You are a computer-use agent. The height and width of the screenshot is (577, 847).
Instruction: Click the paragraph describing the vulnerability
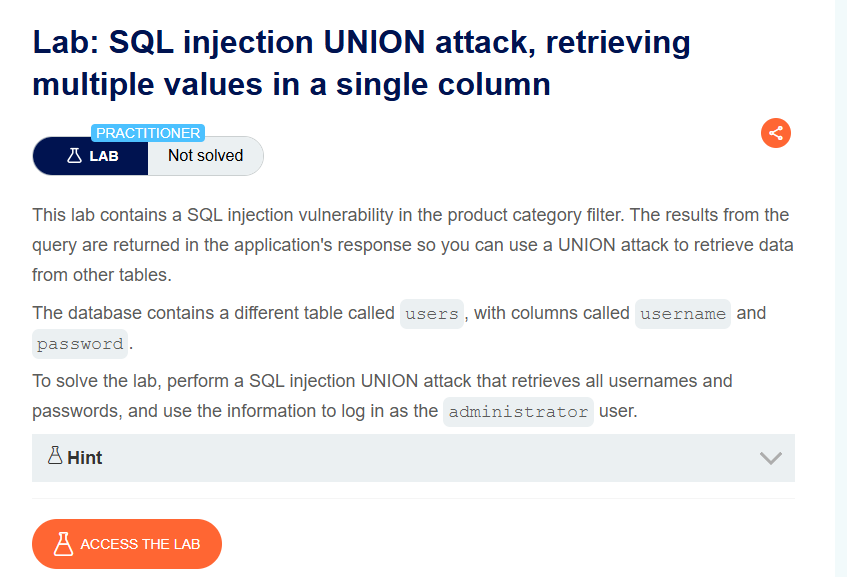pos(413,245)
